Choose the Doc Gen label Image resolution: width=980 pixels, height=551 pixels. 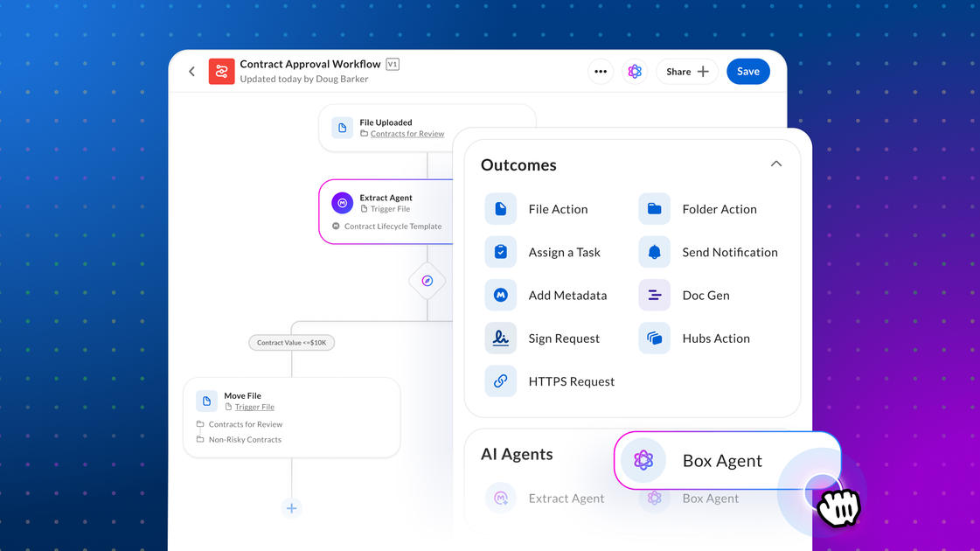(705, 296)
